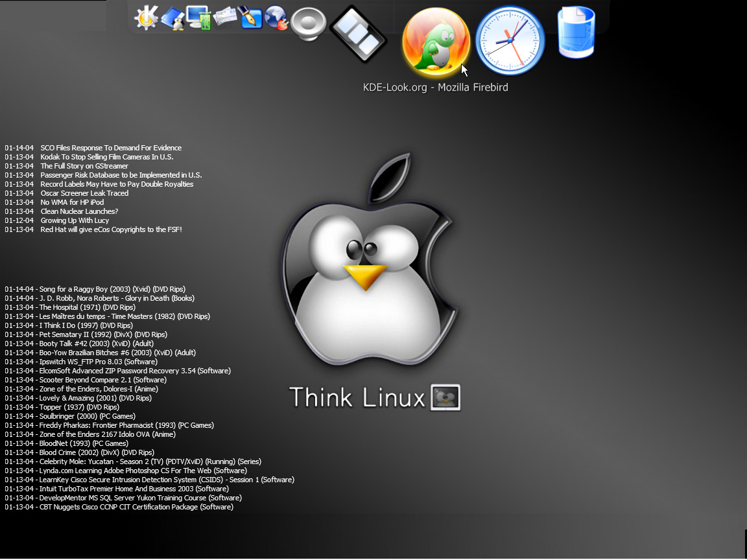The height and width of the screenshot is (560, 747).
Task: Select 'BloodNet (1993)' PC Games entry
Action: point(66,443)
